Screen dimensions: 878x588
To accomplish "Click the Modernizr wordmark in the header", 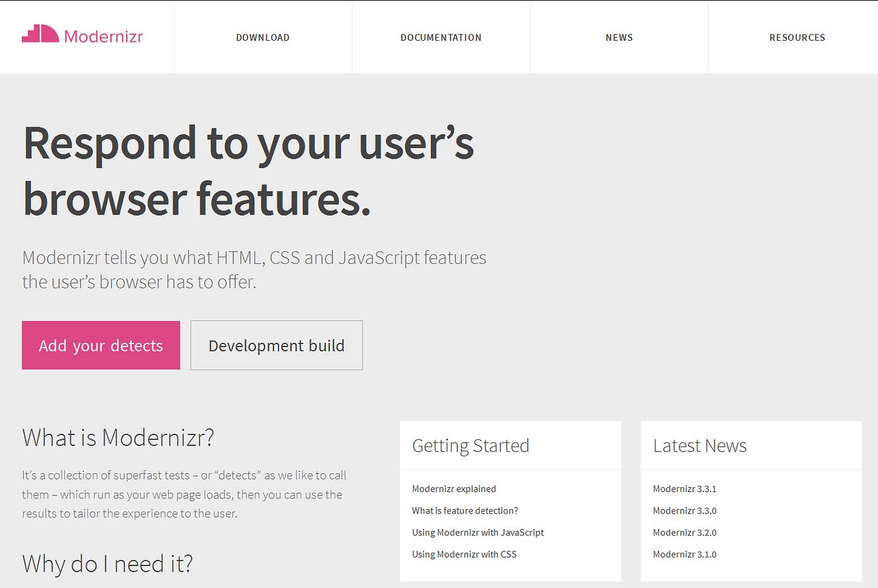I will pyautogui.click(x=103, y=36).
